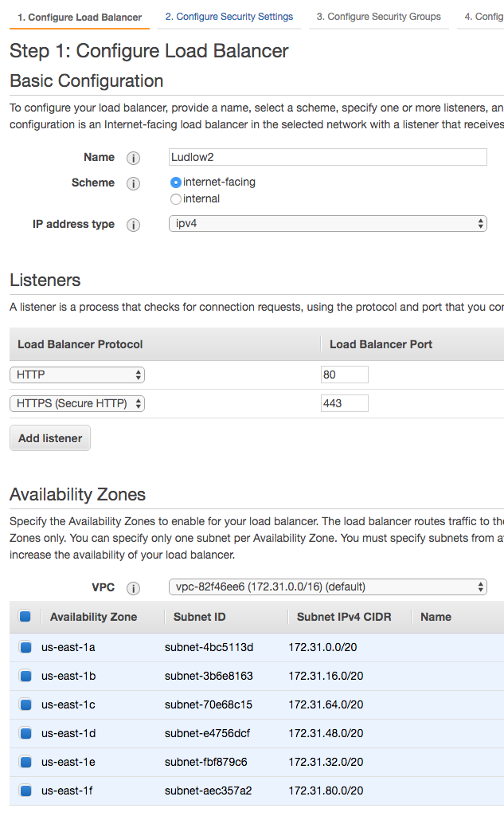
Task: Toggle the us-east-1f subnet checkbox
Action: (25, 791)
